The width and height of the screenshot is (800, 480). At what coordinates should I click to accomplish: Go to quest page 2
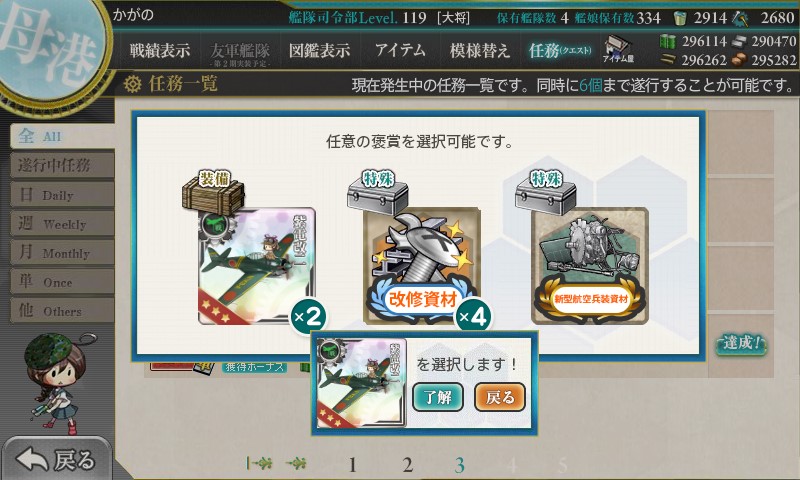407,465
